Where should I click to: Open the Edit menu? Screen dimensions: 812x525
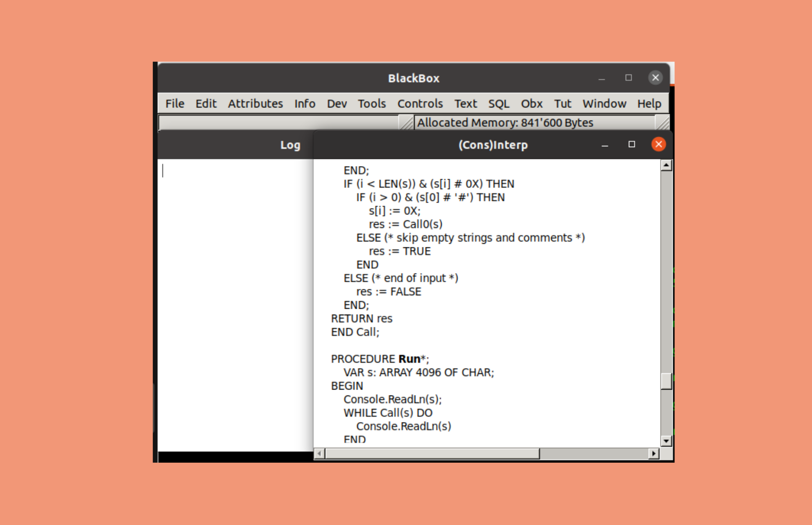206,104
